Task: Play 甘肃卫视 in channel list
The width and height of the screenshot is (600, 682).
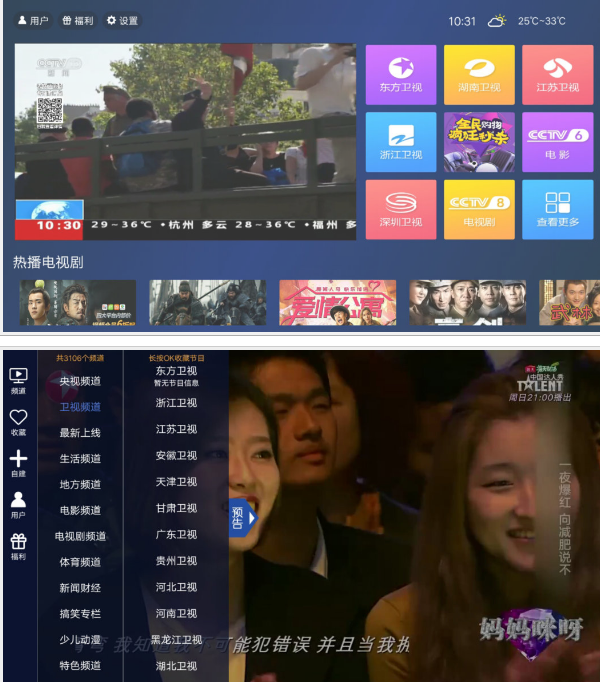Action: 176,508
